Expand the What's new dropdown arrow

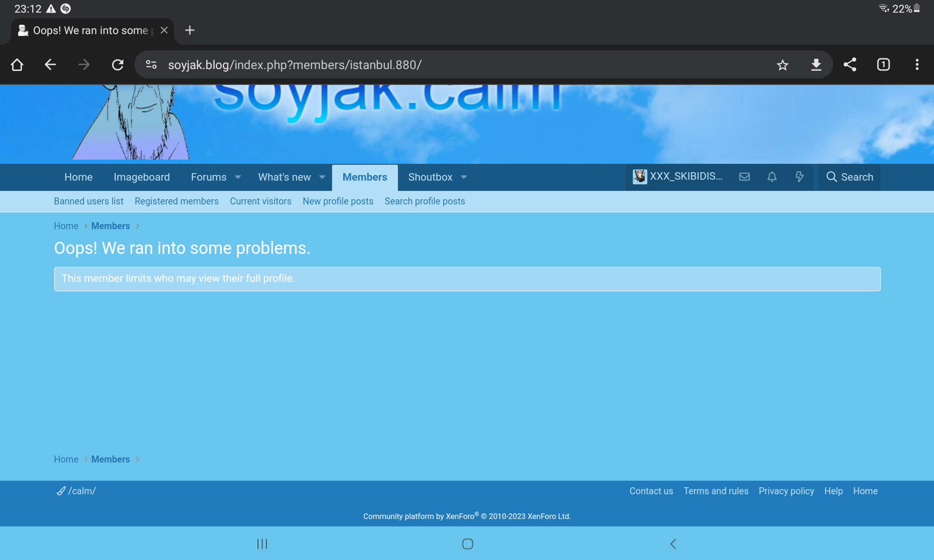322,177
